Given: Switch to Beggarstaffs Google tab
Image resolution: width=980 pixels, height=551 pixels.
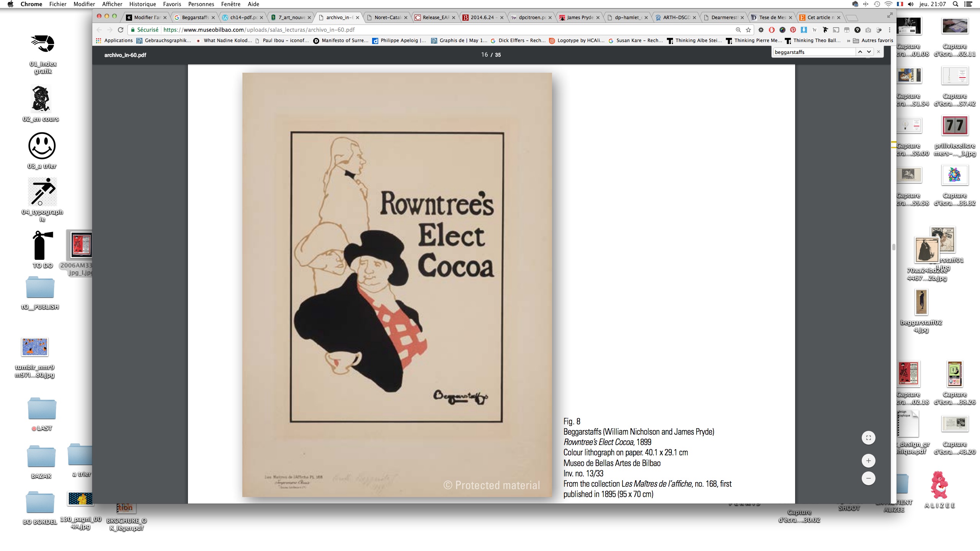Looking at the screenshot, I should click(195, 17).
